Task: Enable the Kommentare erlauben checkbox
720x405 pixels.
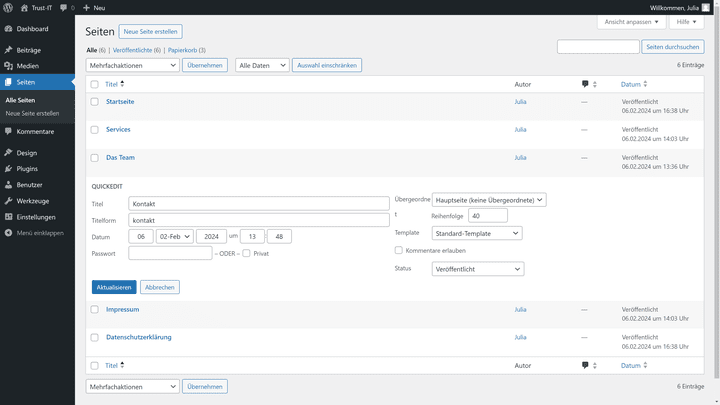Action: (x=399, y=250)
